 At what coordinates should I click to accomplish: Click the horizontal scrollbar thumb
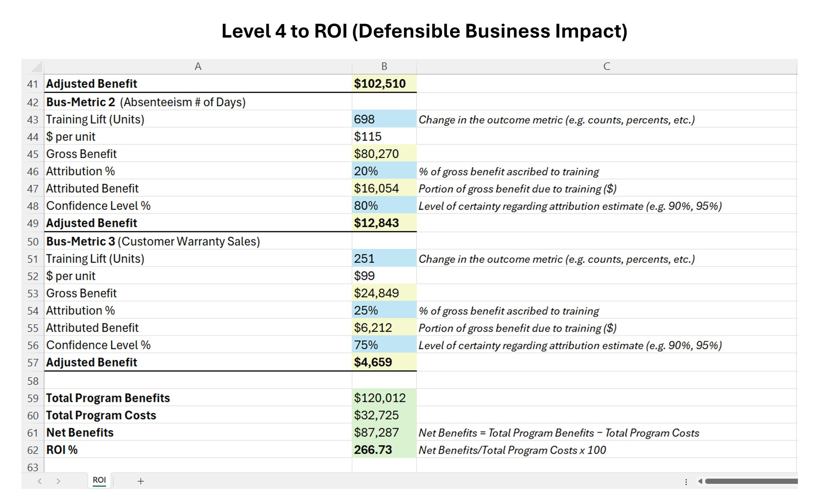click(x=751, y=481)
